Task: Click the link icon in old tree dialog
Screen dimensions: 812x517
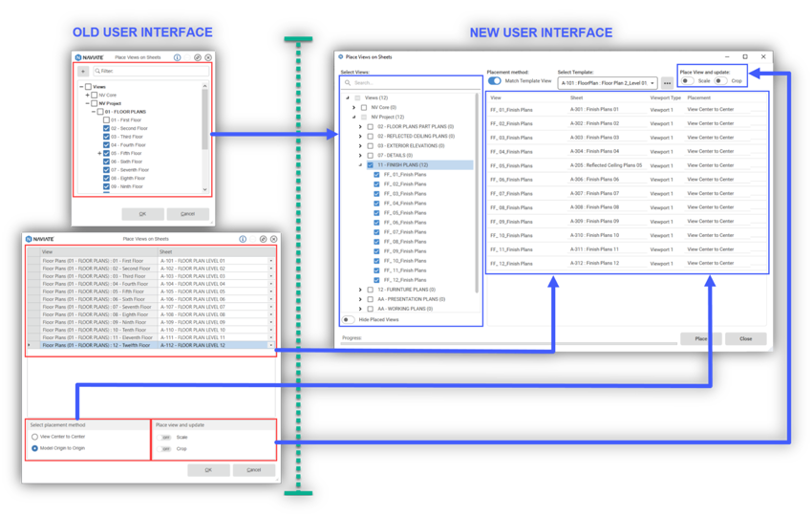Action: click(198, 57)
